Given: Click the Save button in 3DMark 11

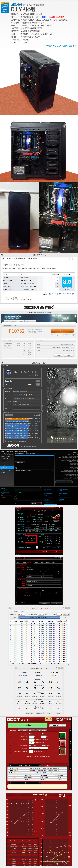Looking at the screenshot, I should [69, 355].
